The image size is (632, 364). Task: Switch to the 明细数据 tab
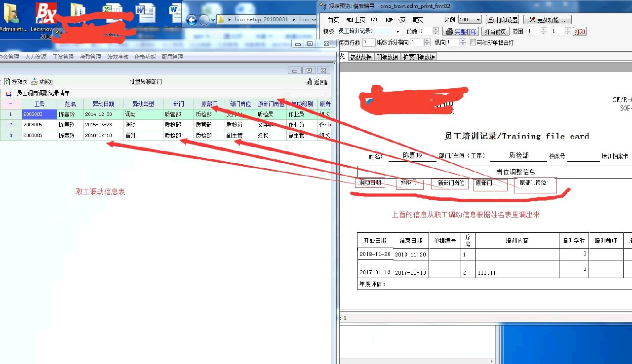(387, 57)
